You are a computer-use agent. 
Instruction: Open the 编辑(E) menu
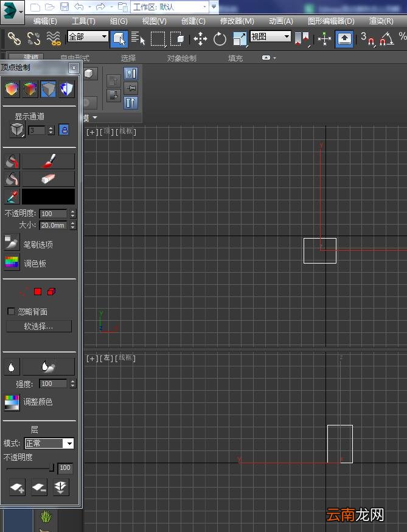45,21
